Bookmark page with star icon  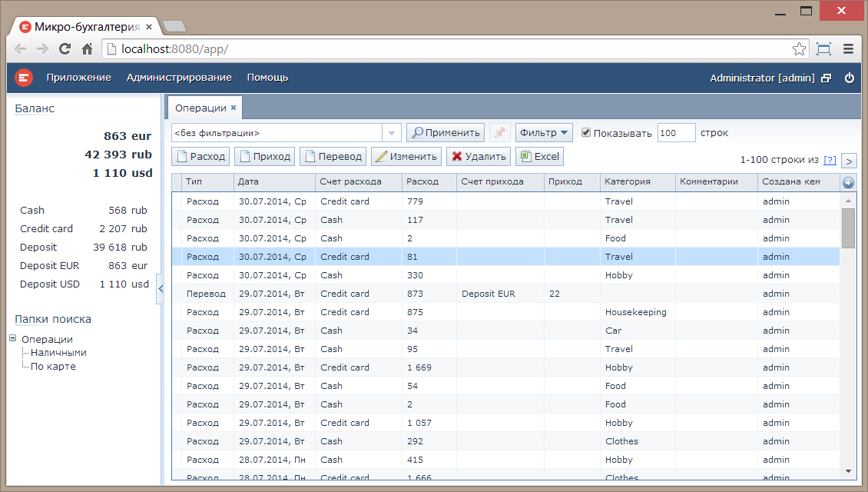799,48
